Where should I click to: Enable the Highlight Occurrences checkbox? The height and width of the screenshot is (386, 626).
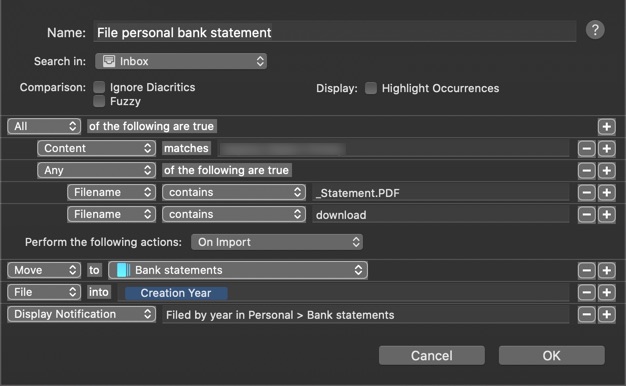[x=371, y=88]
